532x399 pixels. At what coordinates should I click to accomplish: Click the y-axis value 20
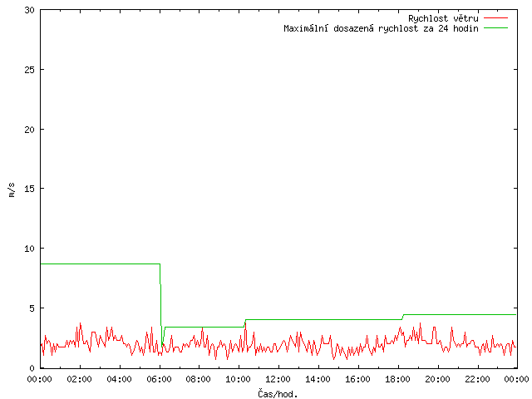[x=30, y=130]
